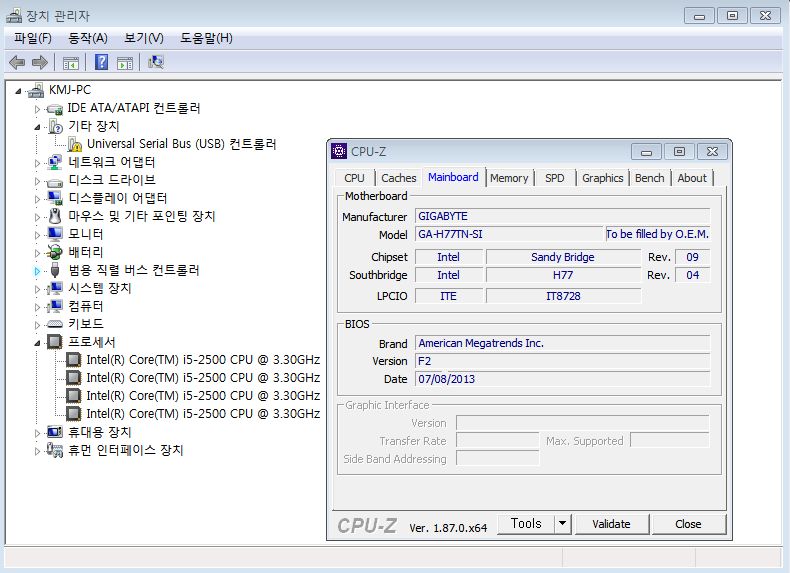The height and width of the screenshot is (573, 790).
Task: Select the 디스플레이 어댑터 category icon
Action: pos(54,198)
